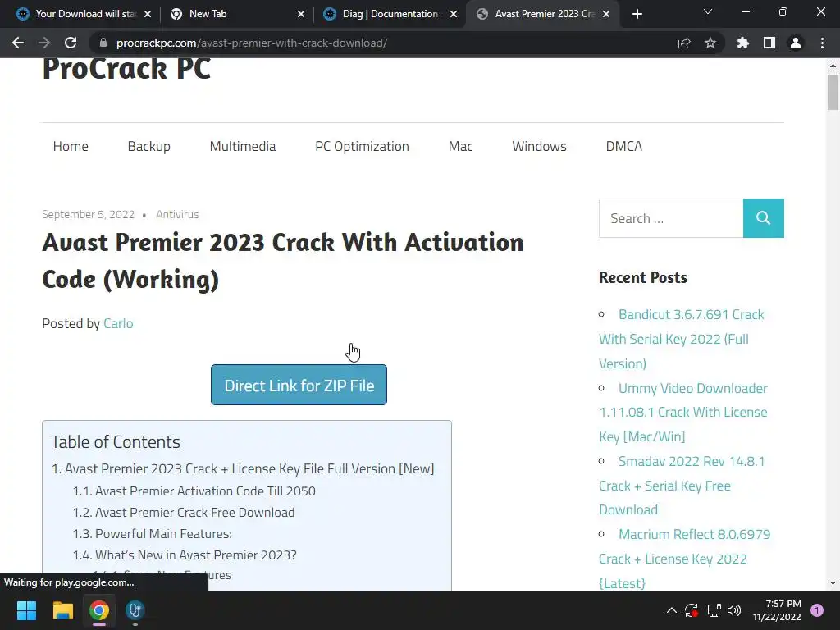
Task: Open the Windows Start menu
Action: (26, 610)
